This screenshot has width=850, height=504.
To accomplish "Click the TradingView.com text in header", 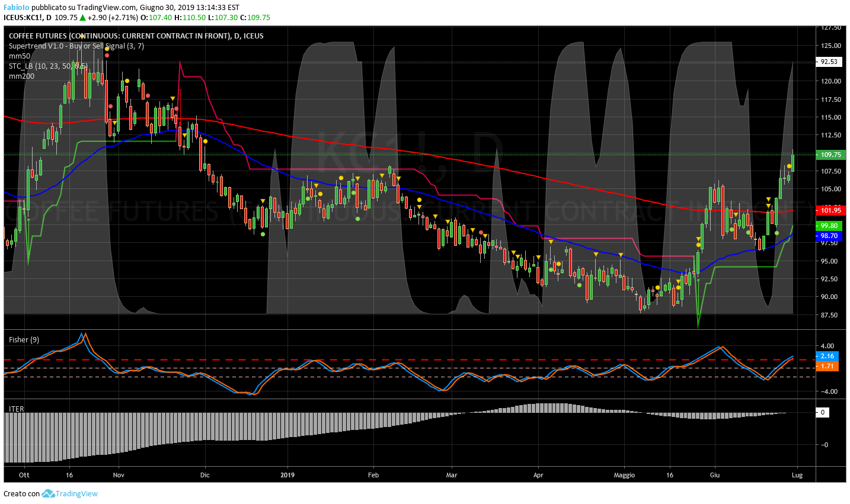I will (107, 8).
